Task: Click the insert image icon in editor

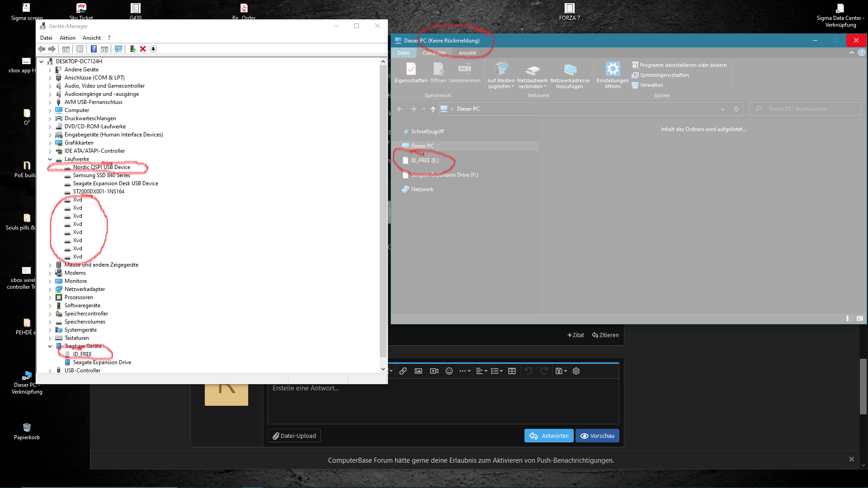Action: click(418, 371)
